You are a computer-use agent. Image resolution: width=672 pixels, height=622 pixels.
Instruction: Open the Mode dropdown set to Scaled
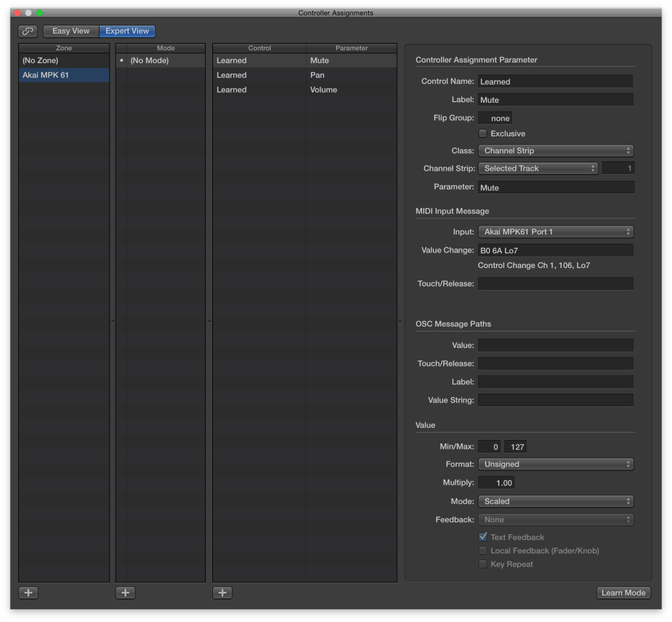tap(556, 500)
